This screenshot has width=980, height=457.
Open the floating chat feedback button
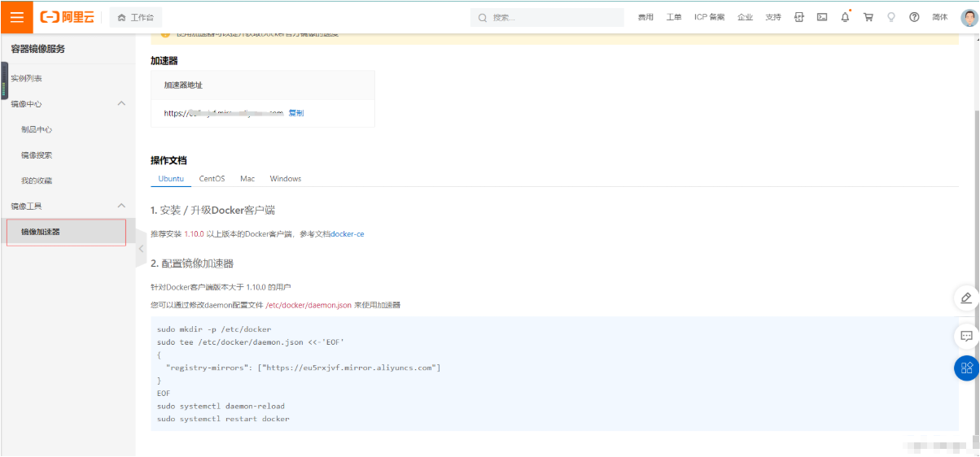[x=966, y=336]
